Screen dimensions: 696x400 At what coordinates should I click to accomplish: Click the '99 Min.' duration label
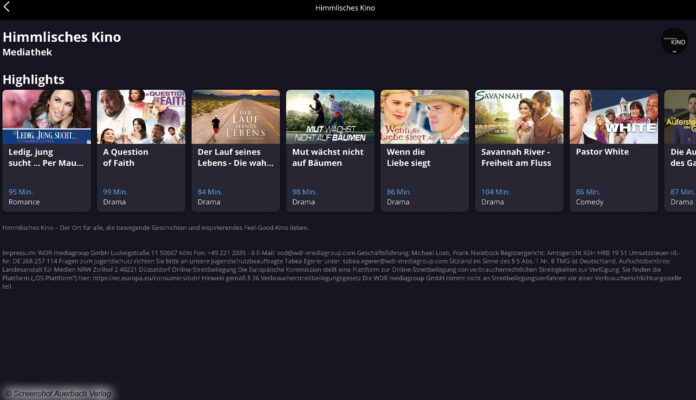click(115, 192)
